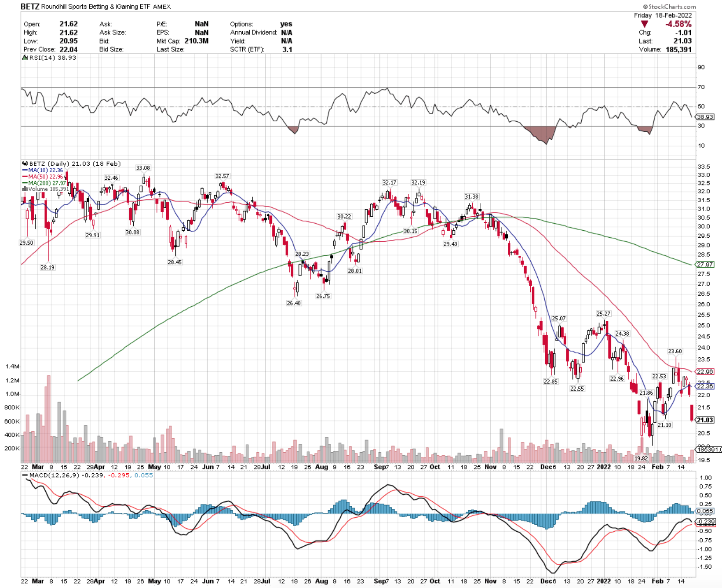Click the MACD histogram value tag 0.055
722x588 pixels.
coord(705,511)
